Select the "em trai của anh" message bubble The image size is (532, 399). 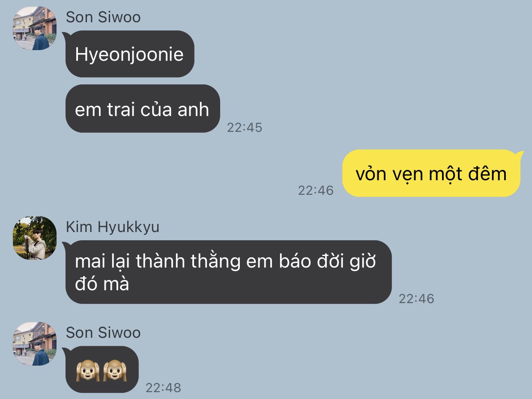pos(142,109)
